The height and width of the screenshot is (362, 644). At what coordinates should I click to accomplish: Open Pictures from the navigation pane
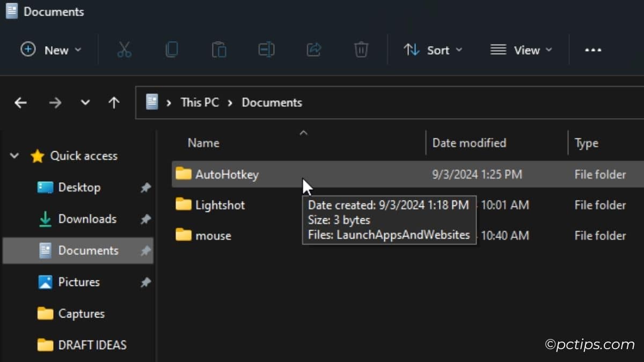(78, 282)
